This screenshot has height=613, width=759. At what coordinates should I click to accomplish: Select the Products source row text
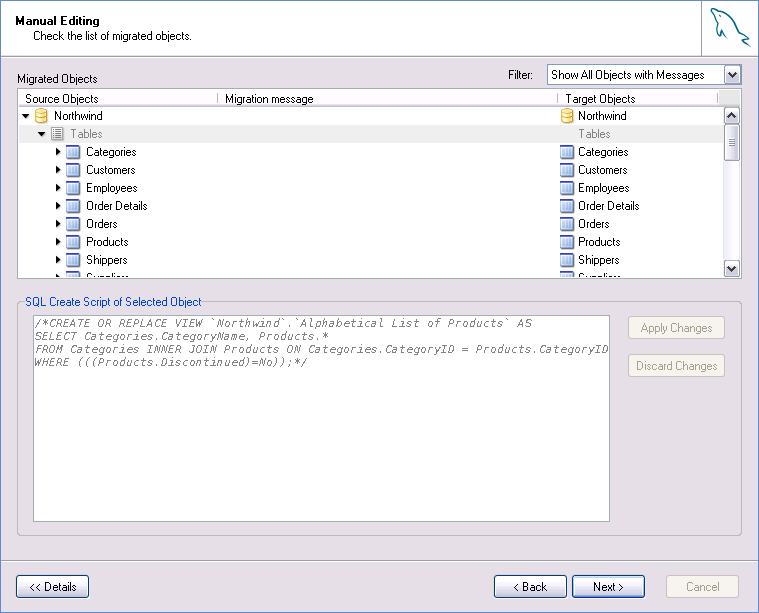(x=107, y=242)
